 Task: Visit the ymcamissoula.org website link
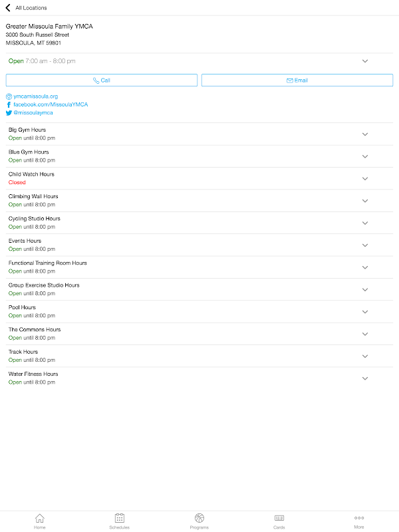36,96
